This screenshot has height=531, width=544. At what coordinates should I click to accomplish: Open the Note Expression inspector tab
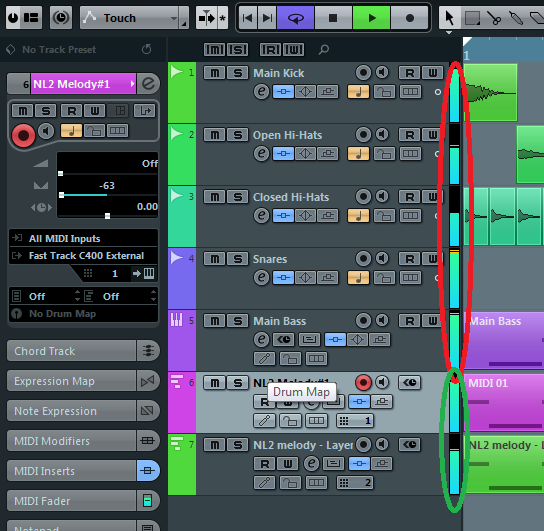[83, 411]
